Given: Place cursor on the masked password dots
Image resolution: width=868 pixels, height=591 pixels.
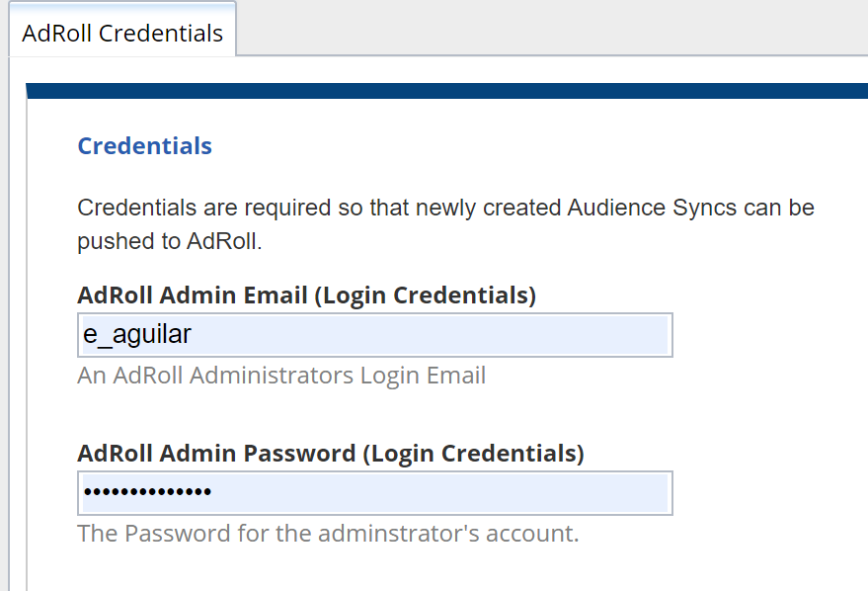Looking at the screenshot, I should [x=147, y=493].
